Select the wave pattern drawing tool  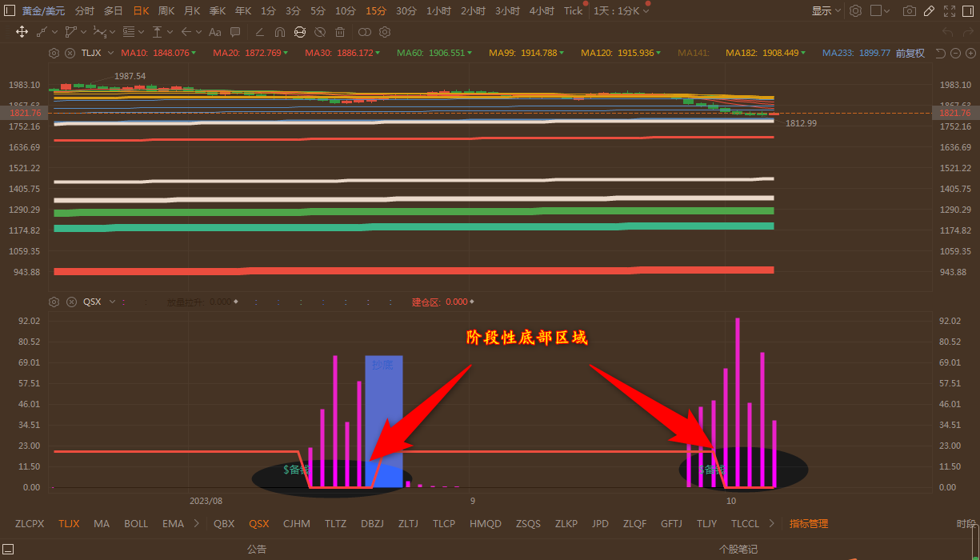[99, 32]
